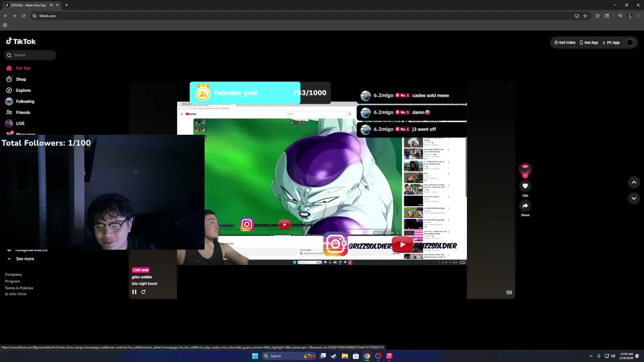The width and height of the screenshot is (644, 362).
Task: Open the Chrome apps grid shortcut
Action: (5, 25)
